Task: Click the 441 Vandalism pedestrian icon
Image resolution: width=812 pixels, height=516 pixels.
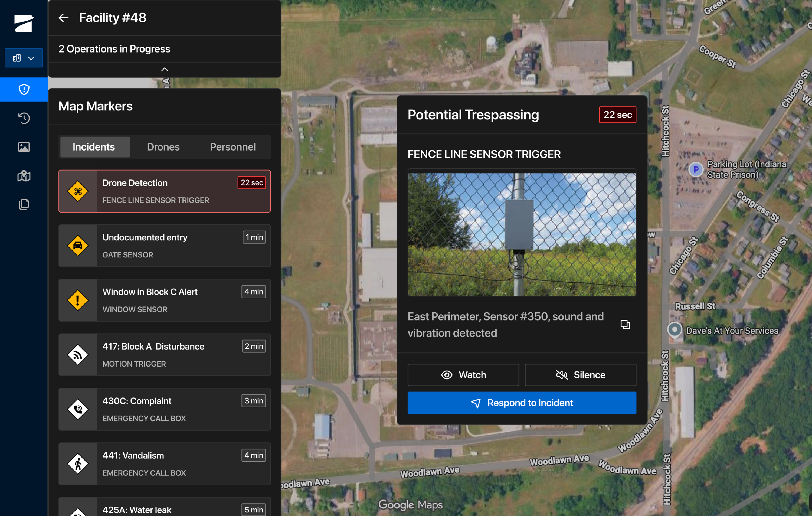Action: (78, 464)
